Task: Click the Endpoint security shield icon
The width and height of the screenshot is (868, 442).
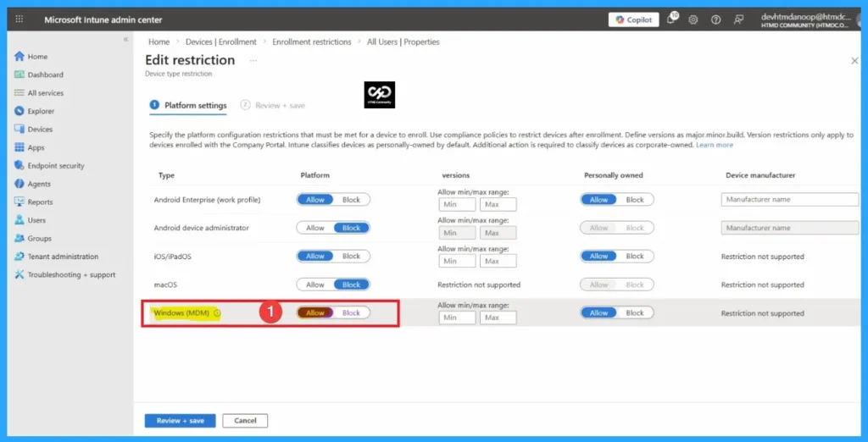Action: pyautogui.click(x=19, y=165)
